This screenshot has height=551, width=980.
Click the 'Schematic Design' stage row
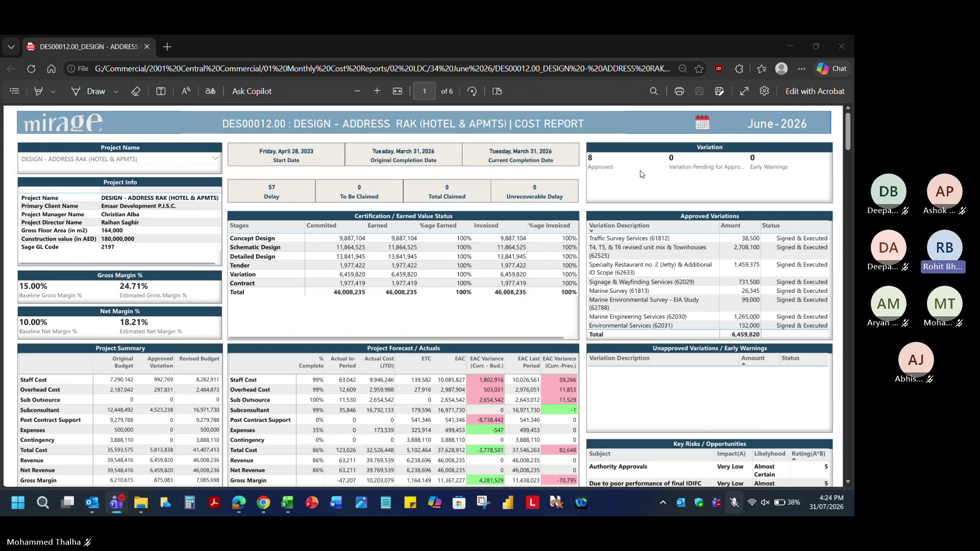click(403, 247)
